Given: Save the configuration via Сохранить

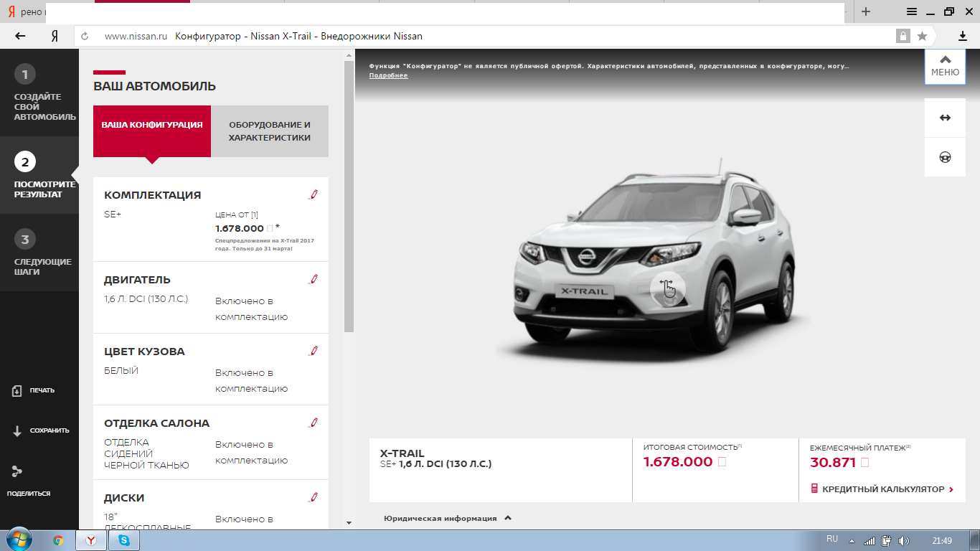Looking at the screenshot, I should 40,430.
